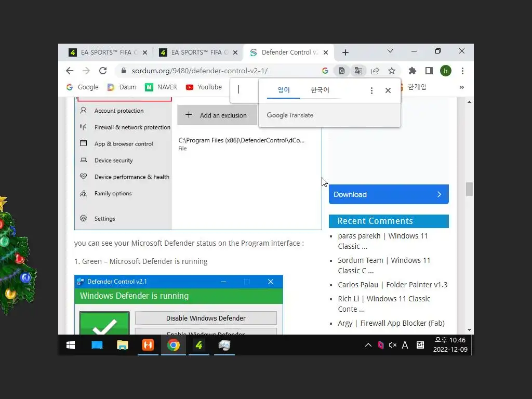Close the Google Translate popup
This screenshot has height=399, width=532.
point(388,90)
